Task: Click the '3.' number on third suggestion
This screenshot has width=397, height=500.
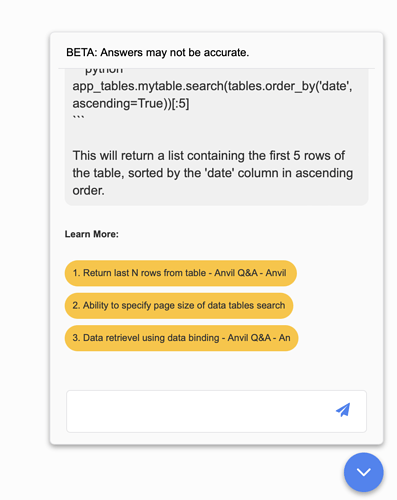Action: [x=76, y=338]
